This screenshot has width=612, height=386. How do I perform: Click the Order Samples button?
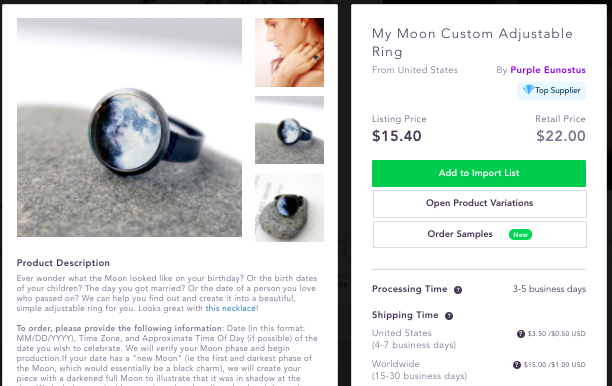[x=480, y=234]
